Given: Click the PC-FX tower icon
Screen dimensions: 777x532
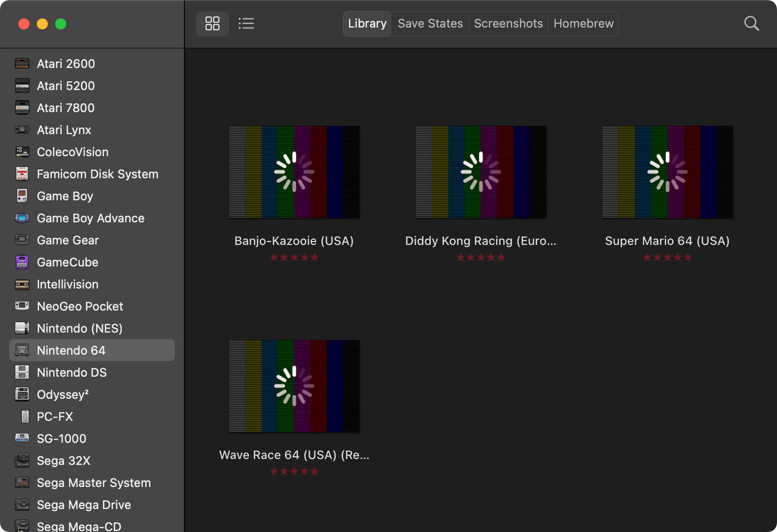Looking at the screenshot, I should (x=26, y=416).
